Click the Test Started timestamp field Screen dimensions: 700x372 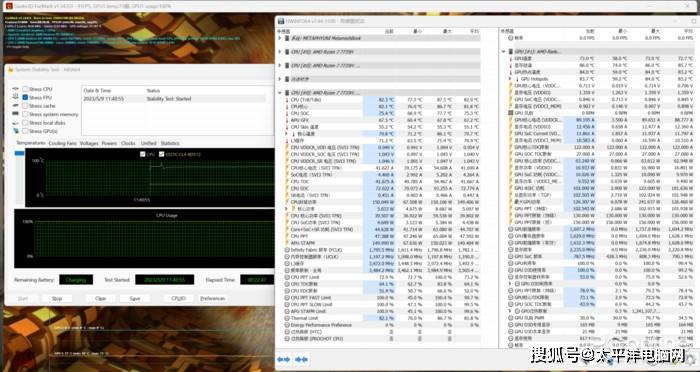coord(165,280)
